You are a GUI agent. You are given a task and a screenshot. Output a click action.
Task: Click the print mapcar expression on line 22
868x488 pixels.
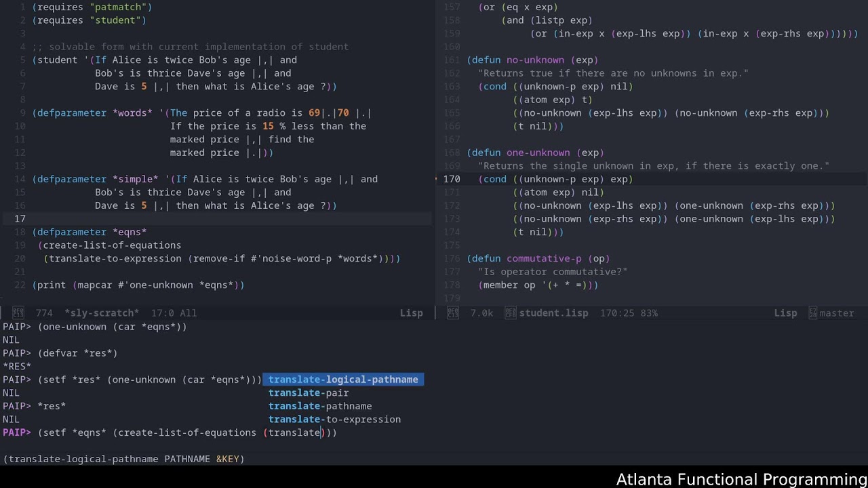click(x=138, y=285)
